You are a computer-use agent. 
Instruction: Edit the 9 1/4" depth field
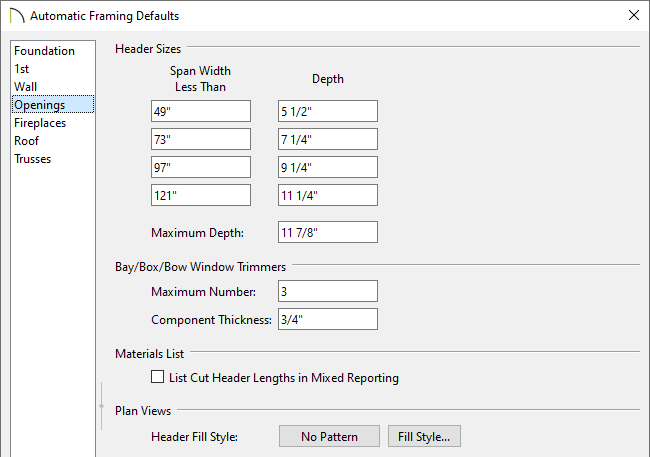tap(328, 167)
